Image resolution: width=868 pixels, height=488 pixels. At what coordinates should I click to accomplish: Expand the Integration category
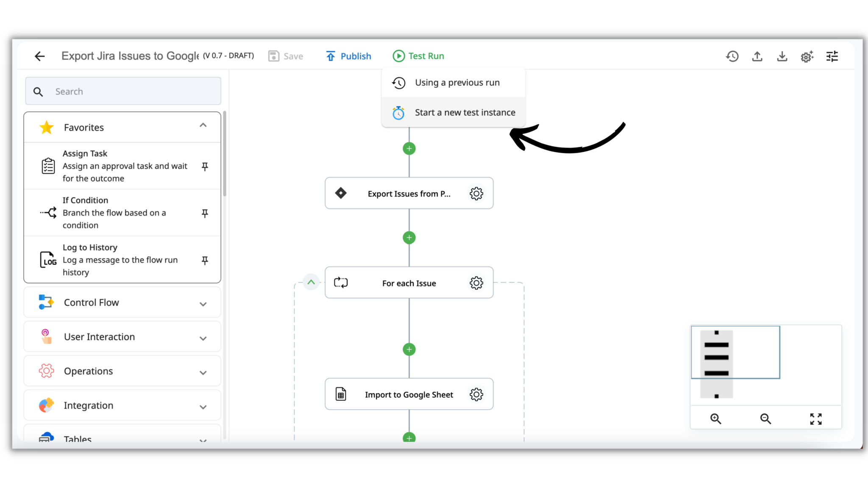coord(203,406)
